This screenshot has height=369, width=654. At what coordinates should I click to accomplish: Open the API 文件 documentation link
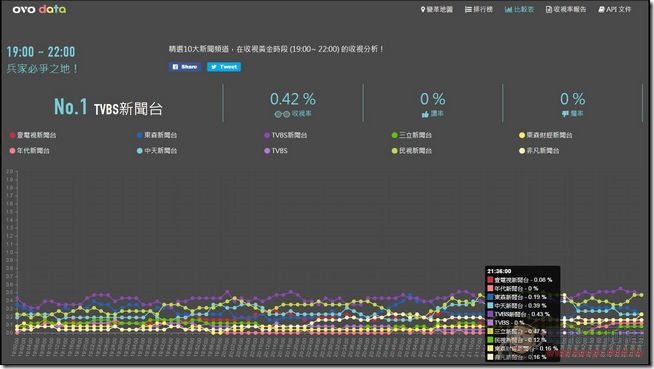[x=615, y=9]
